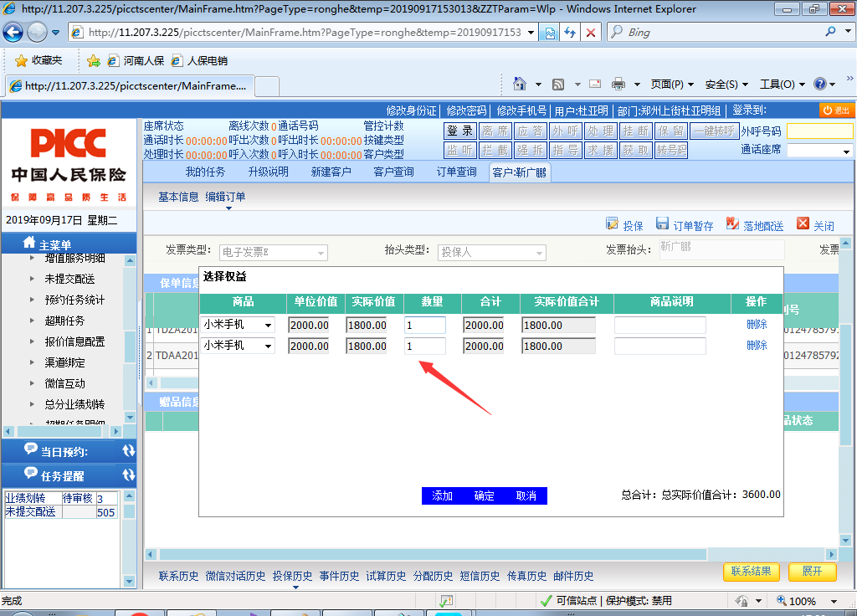Open the second row 商品 dropdown

268,346
